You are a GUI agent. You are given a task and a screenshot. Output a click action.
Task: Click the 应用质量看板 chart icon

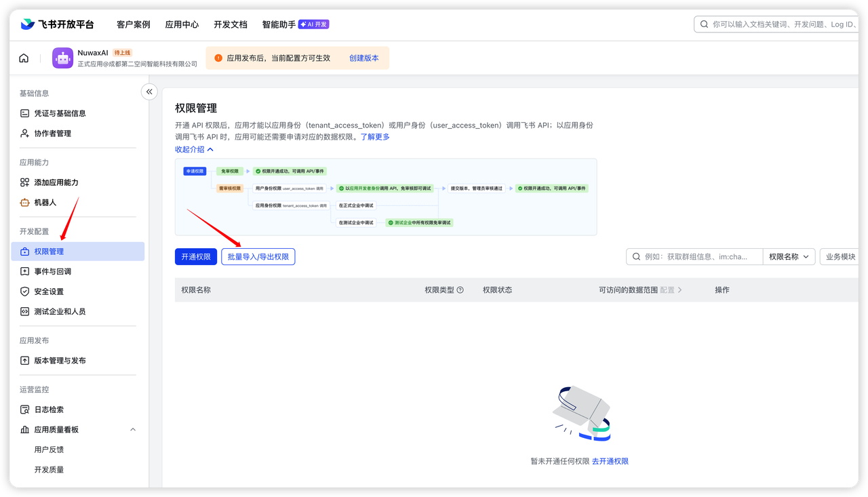coord(25,430)
